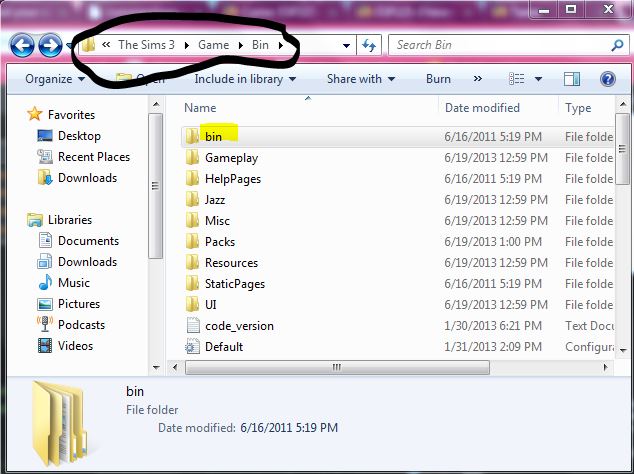Select the bin folder icon
Viewport: 634px width, 474px height.
[192, 136]
